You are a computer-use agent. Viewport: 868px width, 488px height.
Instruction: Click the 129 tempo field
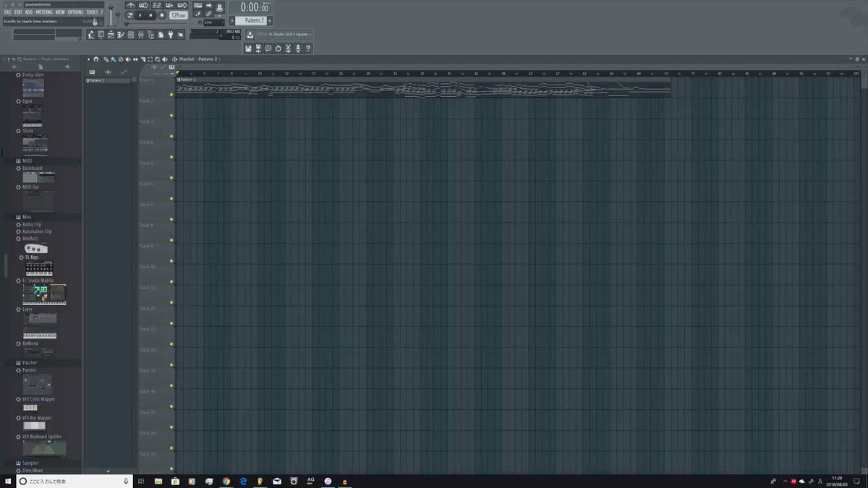[x=178, y=15]
